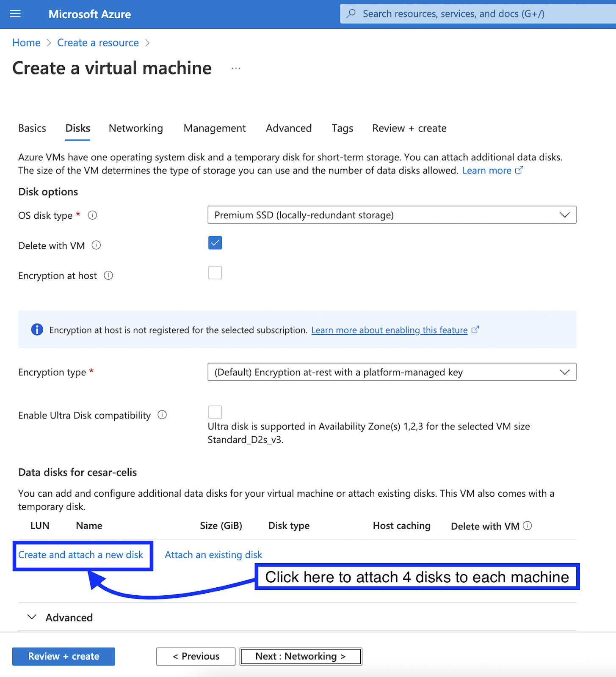
Task: Switch to the Networking tab
Action: pos(135,128)
